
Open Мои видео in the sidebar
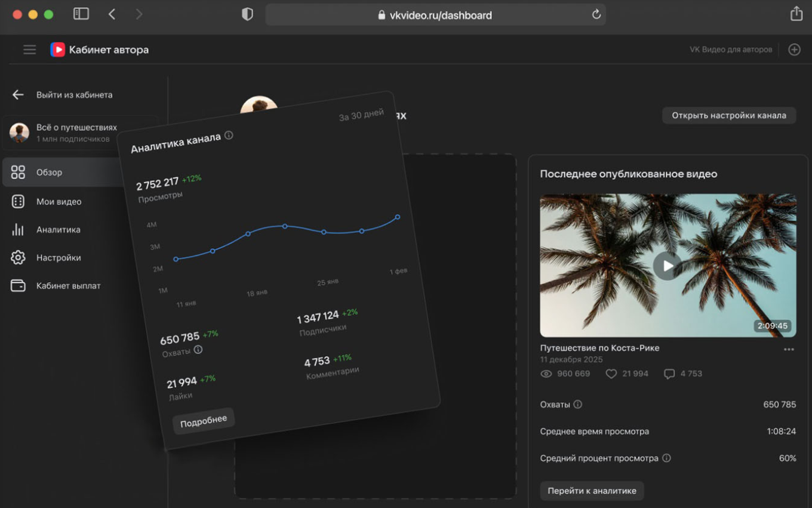59,202
